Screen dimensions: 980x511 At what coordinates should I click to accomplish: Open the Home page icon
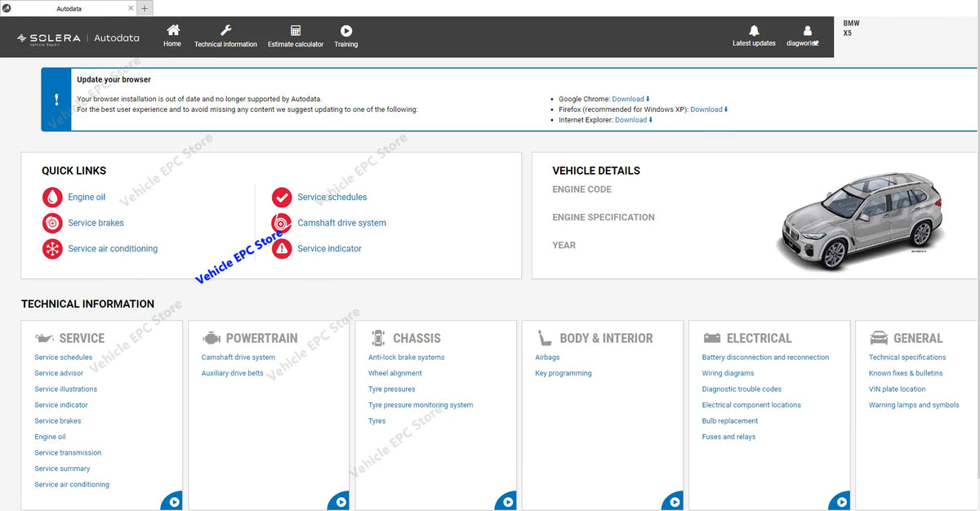pyautogui.click(x=172, y=30)
